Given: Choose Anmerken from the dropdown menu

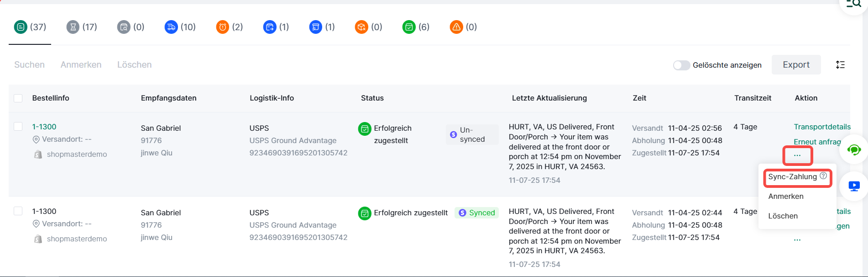Looking at the screenshot, I should (x=786, y=197).
